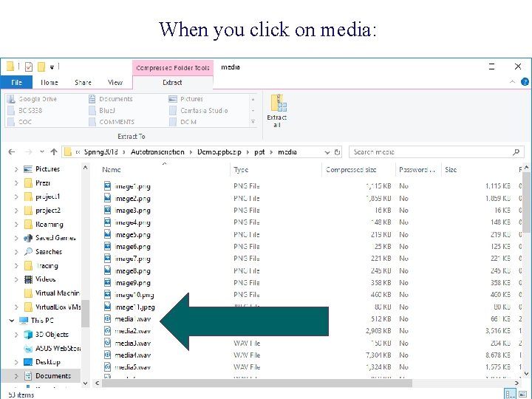
Task: Select VirtualBox VMs folder in navigation pane
Action: [52, 307]
